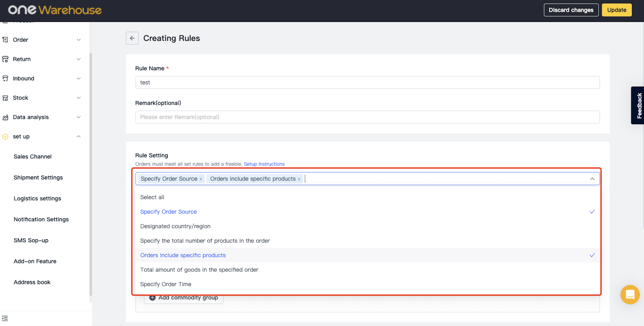This screenshot has height=326, width=644.
Task: Open Sales Channel settings
Action: (x=33, y=157)
